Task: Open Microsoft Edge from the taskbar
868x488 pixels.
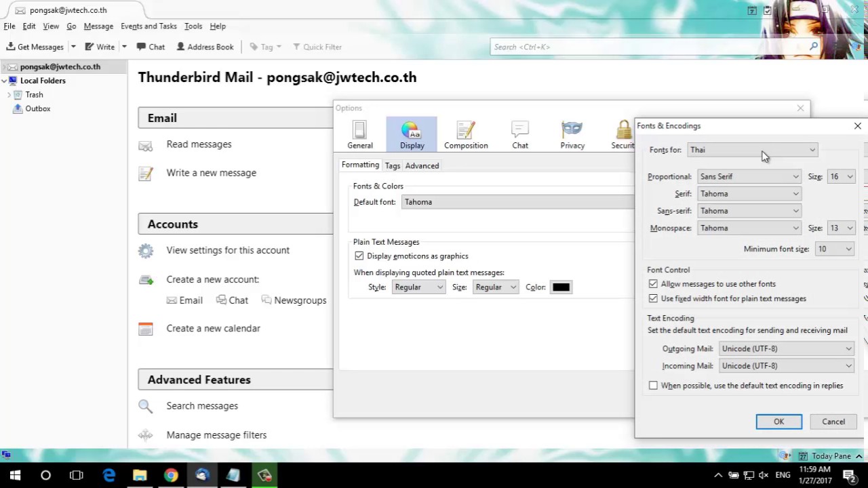Action: pyautogui.click(x=108, y=475)
